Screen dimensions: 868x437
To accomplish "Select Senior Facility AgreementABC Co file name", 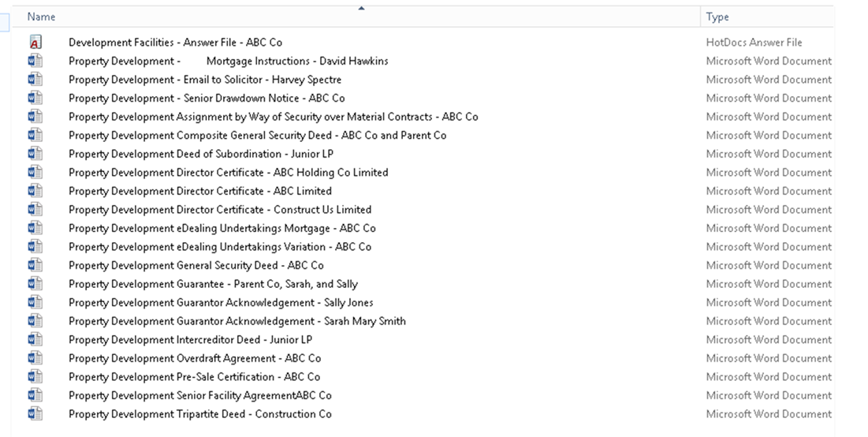I will [x=199, y=395].
